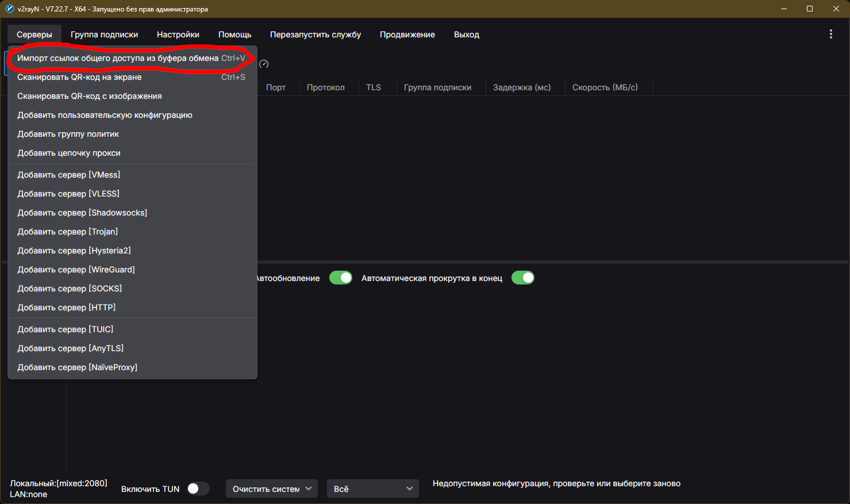Sort by the Задержка (мс) column header

tap(522, 87)
